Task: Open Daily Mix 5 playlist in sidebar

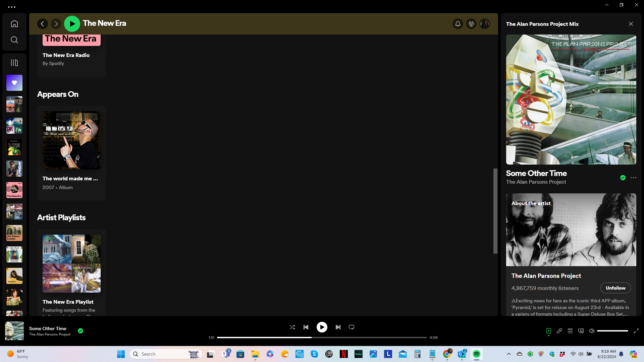Action: 14,276
